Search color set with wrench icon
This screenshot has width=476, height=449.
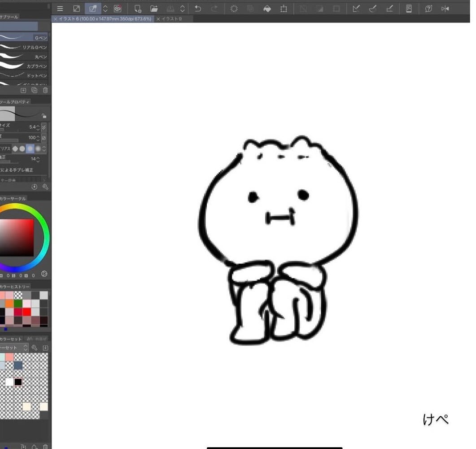pyautogui.click(x=34, y=348)
